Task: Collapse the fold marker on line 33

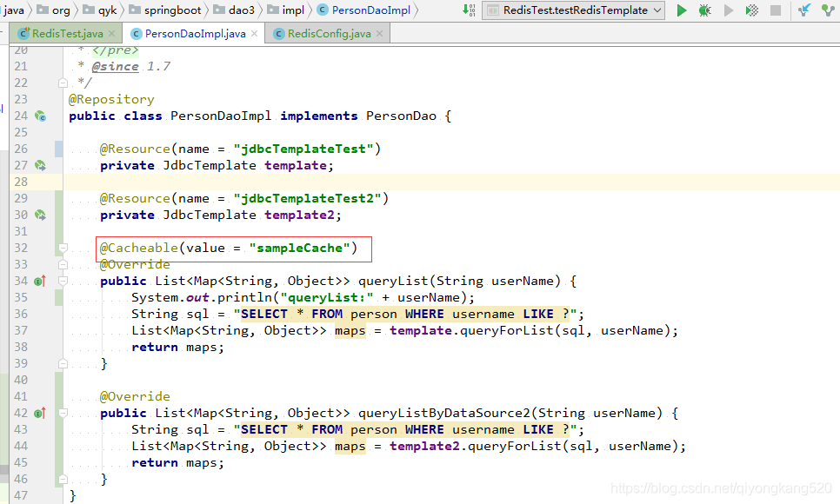Action: point(63,264)
